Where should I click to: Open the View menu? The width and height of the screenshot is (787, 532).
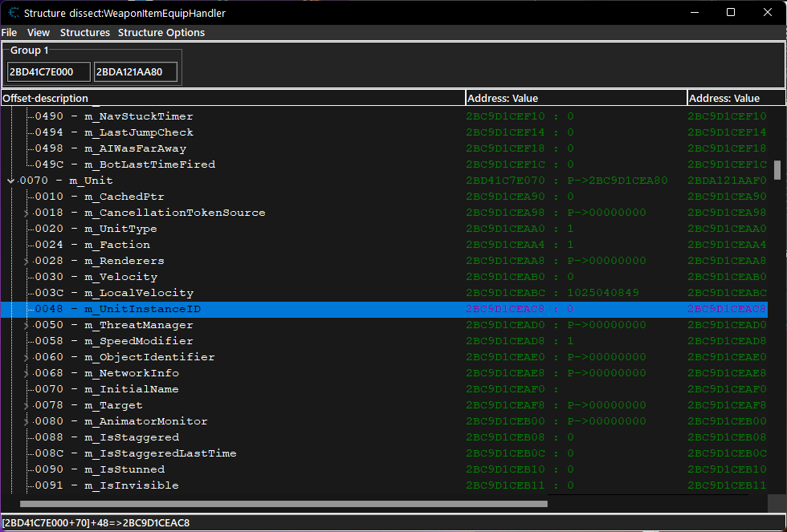[x=38, y=32]
